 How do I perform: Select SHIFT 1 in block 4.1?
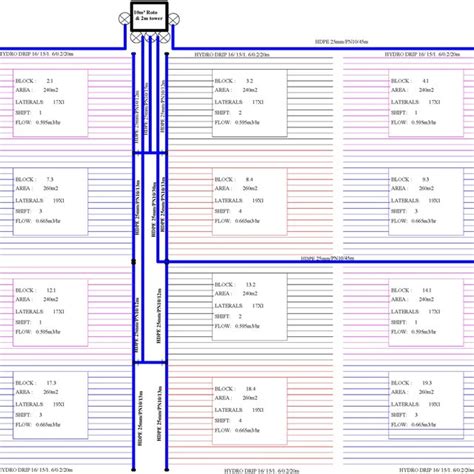click(404, 113)
